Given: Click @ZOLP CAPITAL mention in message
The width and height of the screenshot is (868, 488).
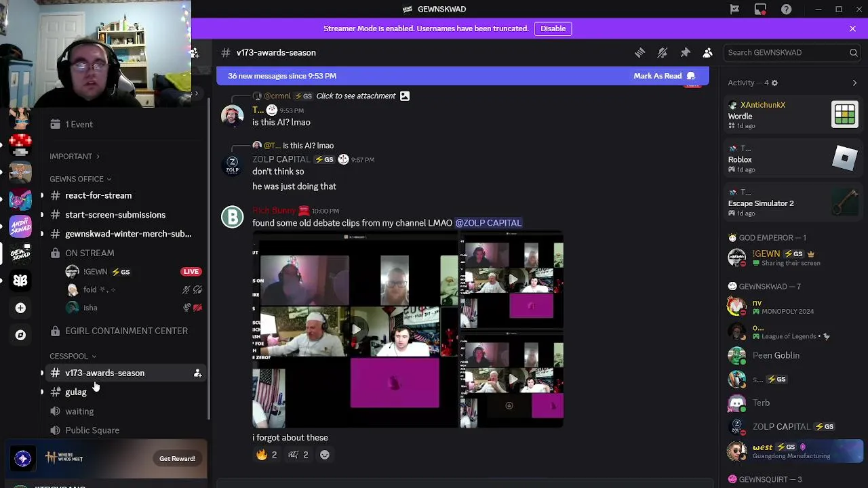Looking at the screenshot, I should coord(488,223).
